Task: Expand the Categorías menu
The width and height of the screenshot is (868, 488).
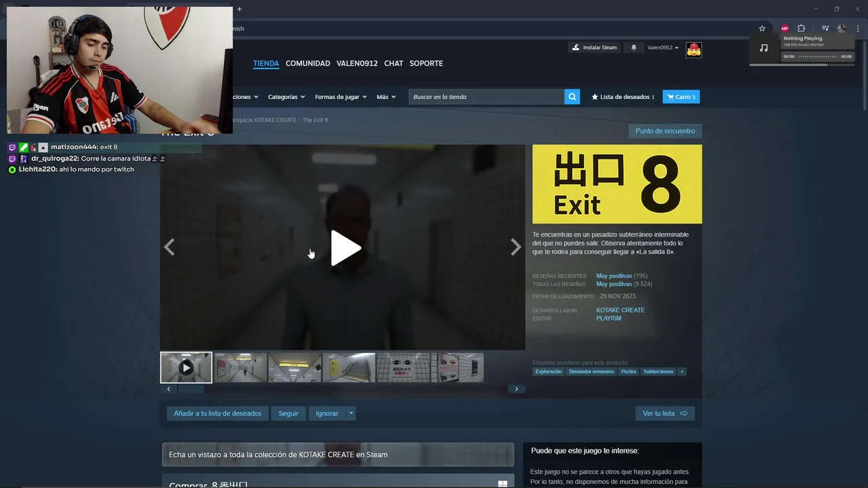Action: click(286, 97)
